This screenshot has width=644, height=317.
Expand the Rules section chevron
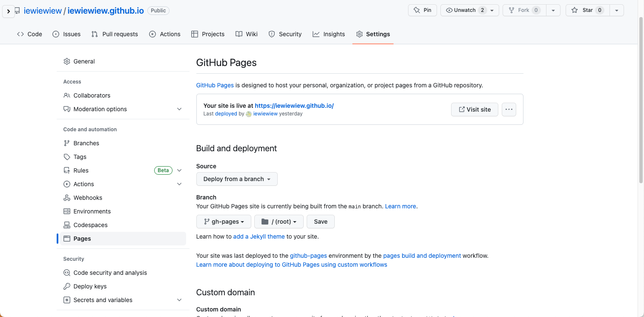pyautogui.click(x=179, y=170)
